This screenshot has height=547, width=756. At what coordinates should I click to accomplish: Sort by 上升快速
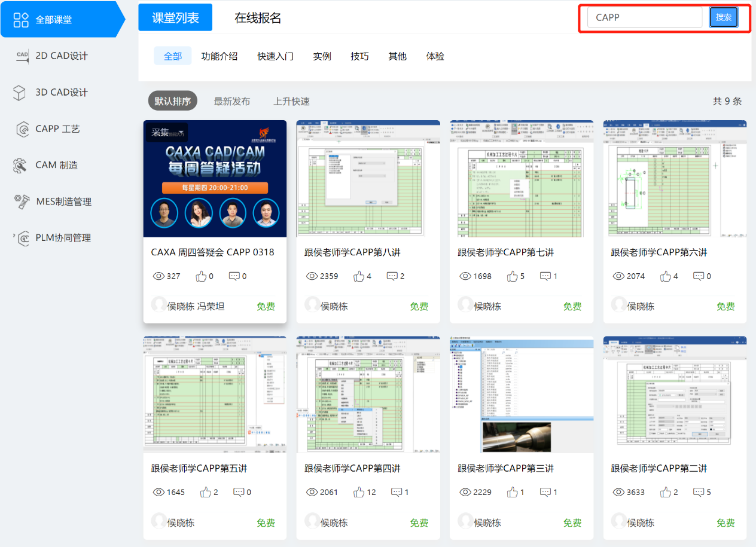pyautogui.click(x=291, y=102)
